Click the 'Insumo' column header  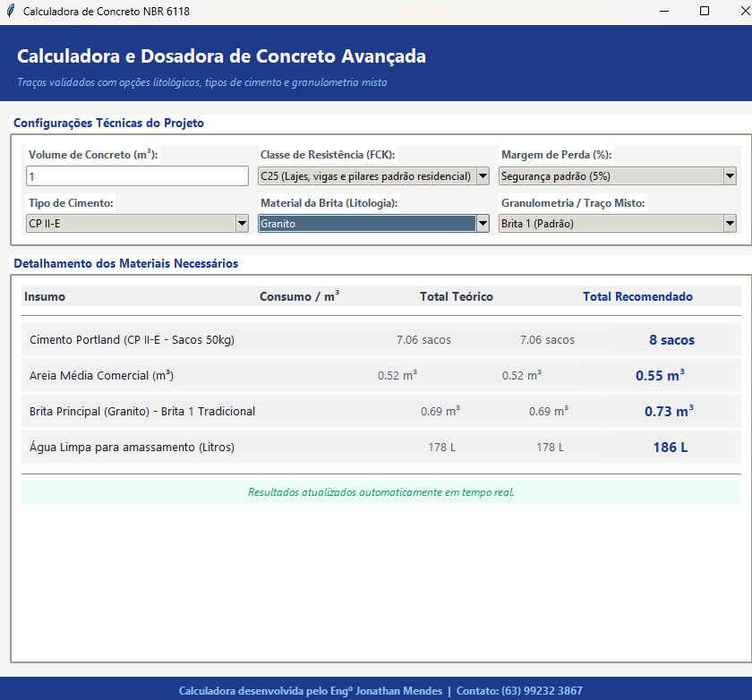(45, 297)
